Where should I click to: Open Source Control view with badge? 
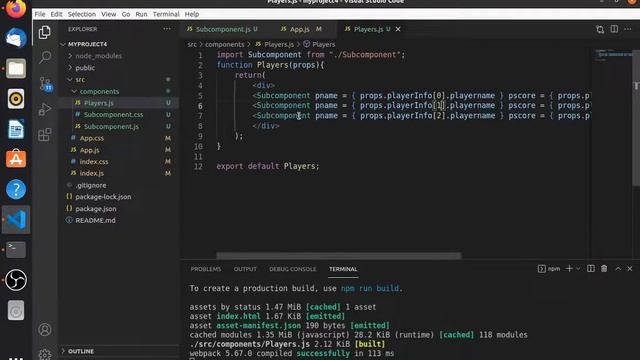pos(45,84)
